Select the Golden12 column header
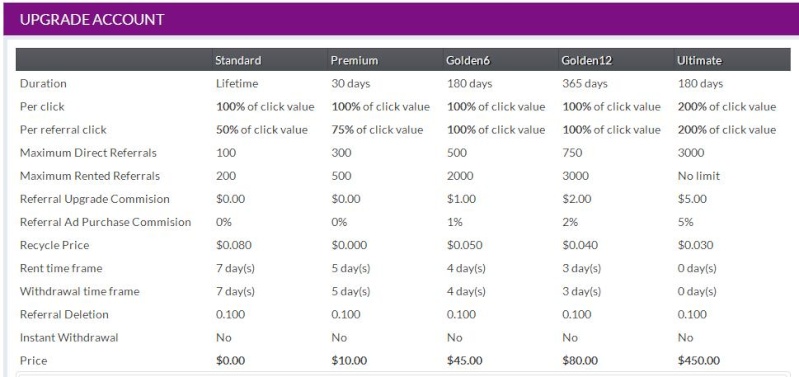799x377 pixels. coord(587,60)
